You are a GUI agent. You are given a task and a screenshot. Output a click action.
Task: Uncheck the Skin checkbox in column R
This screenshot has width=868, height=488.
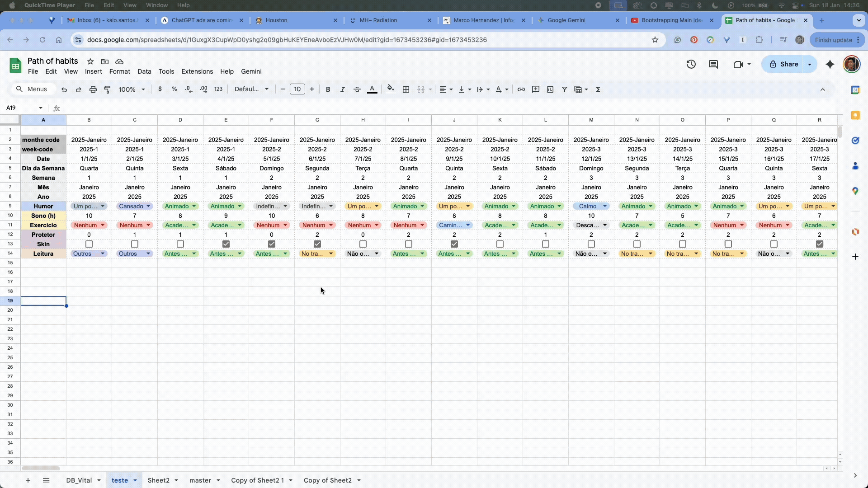(x=819, y=244)
